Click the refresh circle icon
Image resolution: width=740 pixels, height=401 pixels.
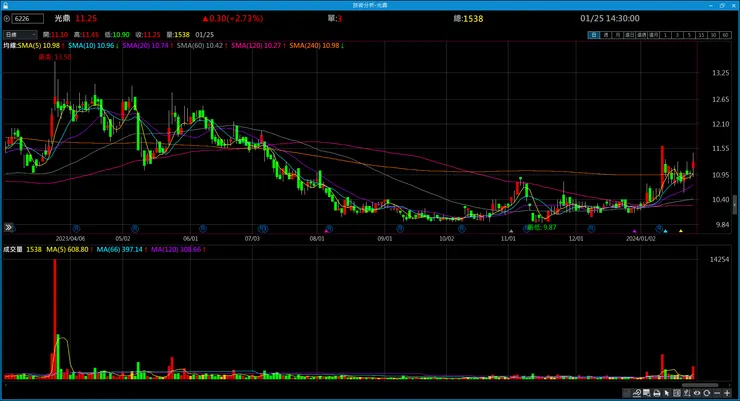pyautogui.click(x=706, y=393)
